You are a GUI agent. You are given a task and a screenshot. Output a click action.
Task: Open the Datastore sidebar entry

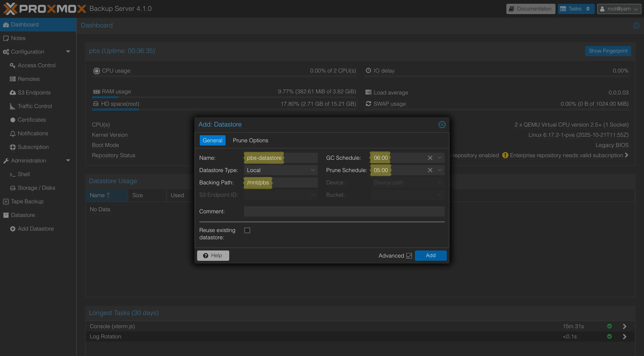point(38,215)
